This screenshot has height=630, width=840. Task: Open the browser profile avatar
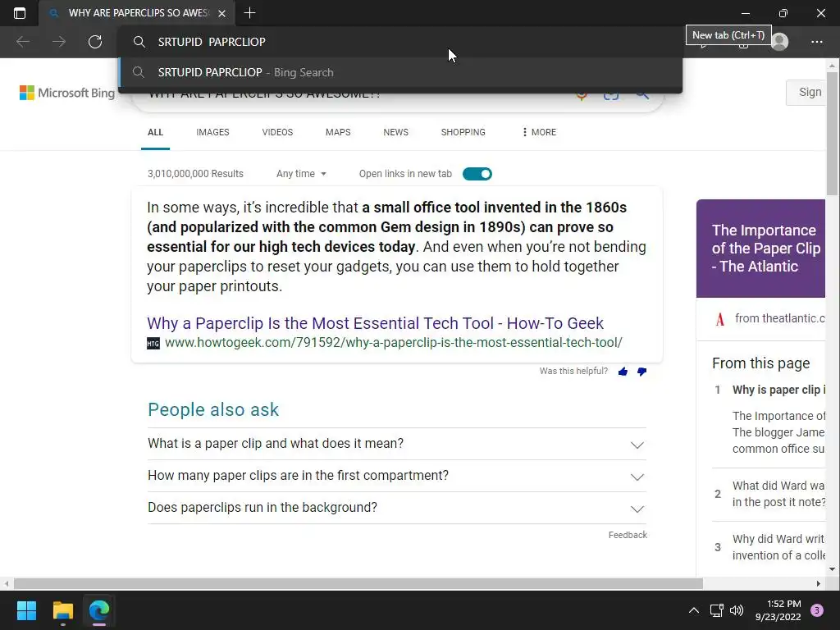780,42
